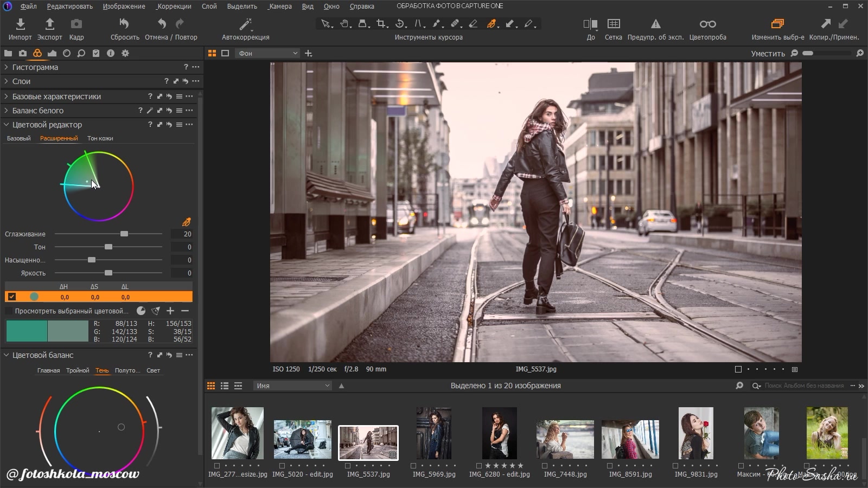Switch viewer to single-image mode
The height and width of the screenshot is (488, 868).
(225, 53)
